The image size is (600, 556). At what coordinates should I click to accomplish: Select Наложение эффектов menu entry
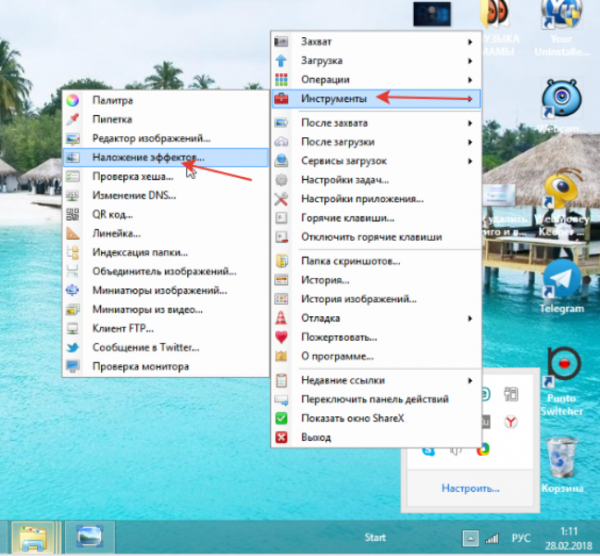[166, 157]
